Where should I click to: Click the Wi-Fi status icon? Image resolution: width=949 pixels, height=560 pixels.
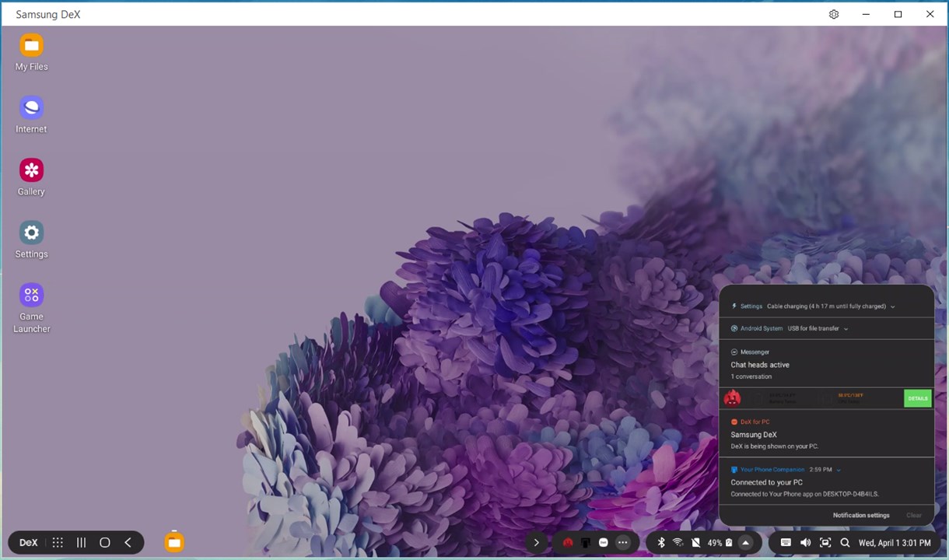pyautogui.click(x=678, y=543)
